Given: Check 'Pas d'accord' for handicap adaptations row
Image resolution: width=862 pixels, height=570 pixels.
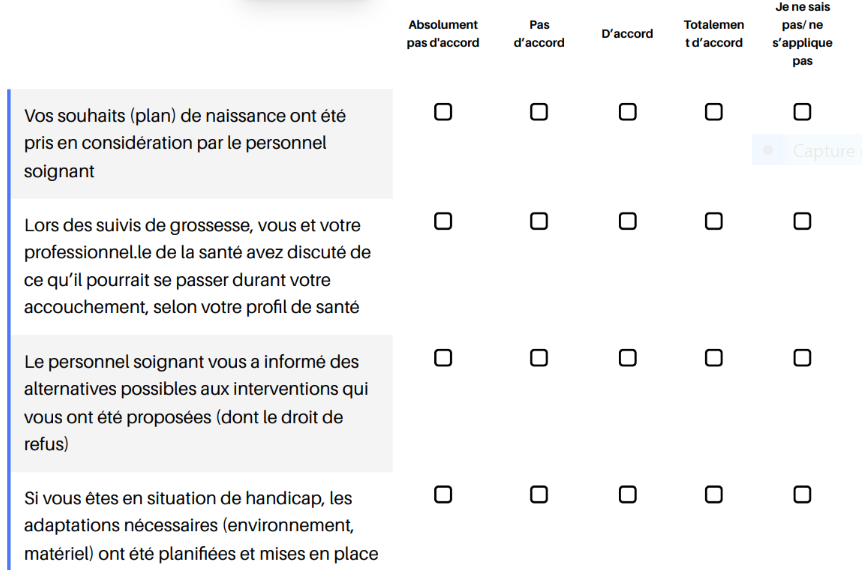Looking at the screenshot, I should pos(539,494).
